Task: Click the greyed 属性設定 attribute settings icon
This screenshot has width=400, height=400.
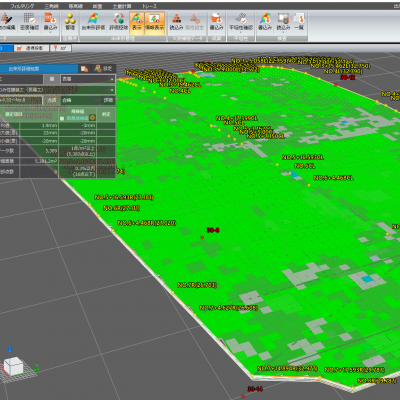Action: click(x=194, y=22)
